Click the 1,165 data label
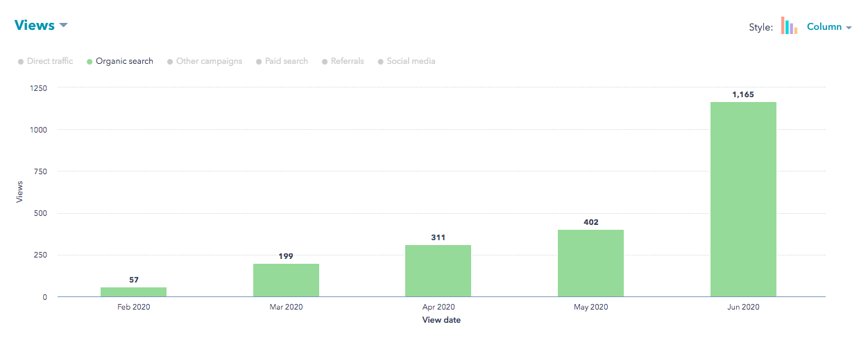 [x=743, y=94]
